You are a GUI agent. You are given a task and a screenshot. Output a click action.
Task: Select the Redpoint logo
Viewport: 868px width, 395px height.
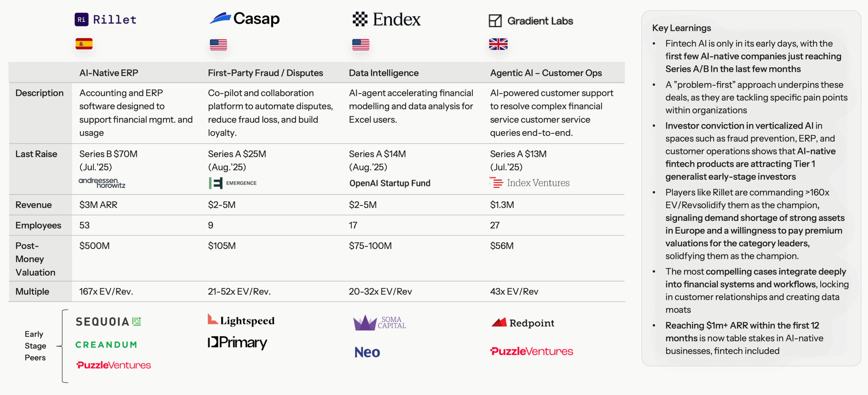pos(523,323)
